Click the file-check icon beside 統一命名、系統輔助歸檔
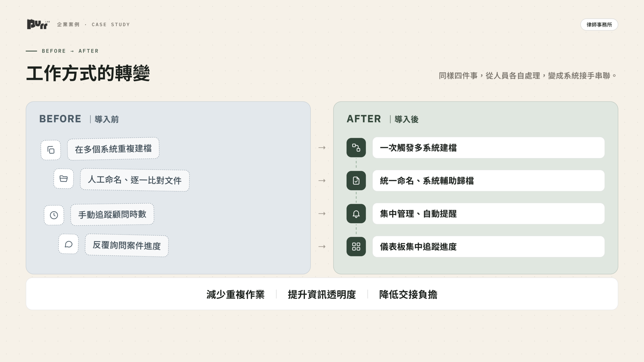Viewport: 644px width, 362px height. [x=356, y=180]
